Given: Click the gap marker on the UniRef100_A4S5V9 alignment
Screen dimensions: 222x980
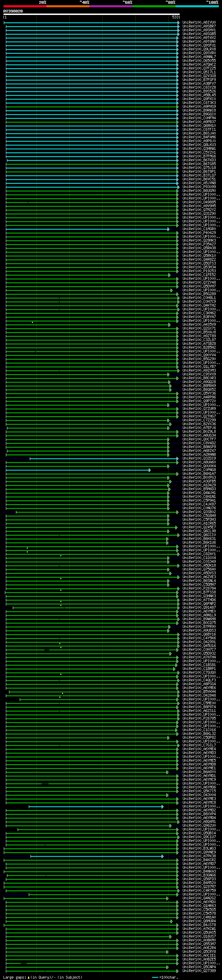Looking at the screenshot, I should (32, 322).
